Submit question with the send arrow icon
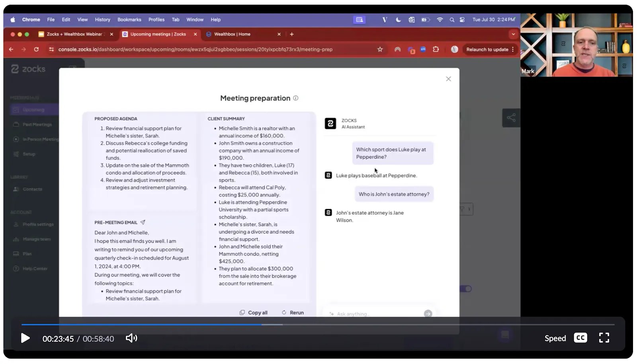637x364 pixels. tap(428, 314)
